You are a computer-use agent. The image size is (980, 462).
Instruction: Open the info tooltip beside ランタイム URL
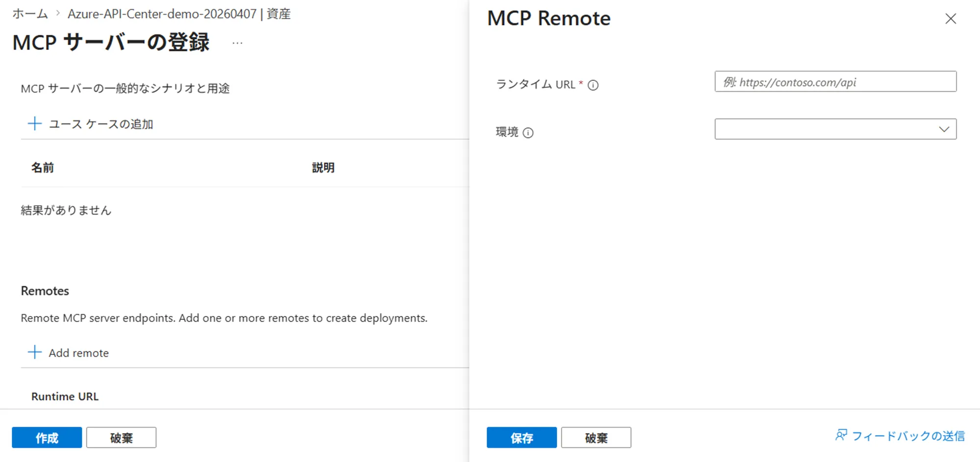coord(593,85)
